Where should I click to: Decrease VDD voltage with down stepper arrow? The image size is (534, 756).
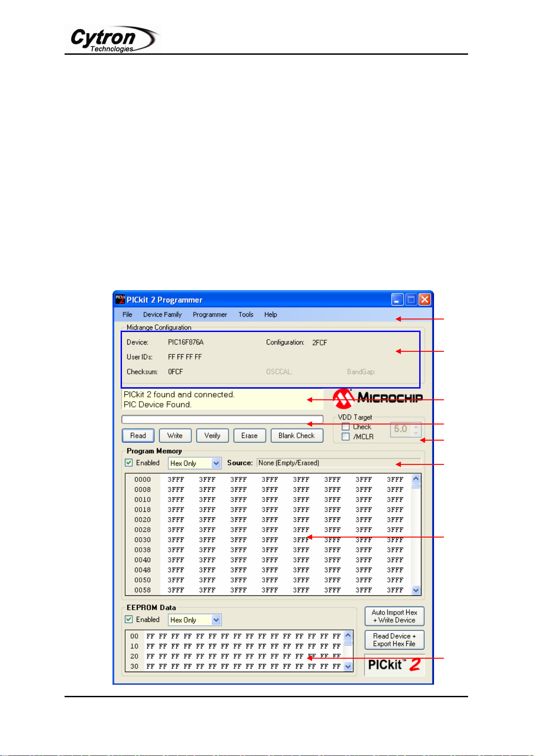[416, 433]
